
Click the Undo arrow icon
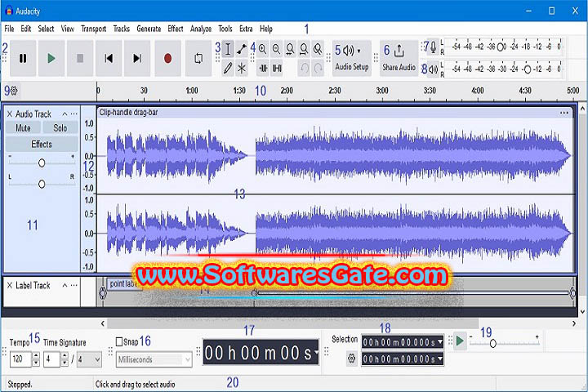tap(305, 69)
